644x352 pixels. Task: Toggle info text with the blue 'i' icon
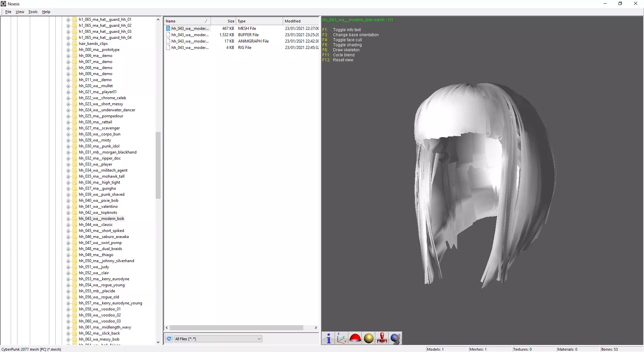click(x=328, y=339)
